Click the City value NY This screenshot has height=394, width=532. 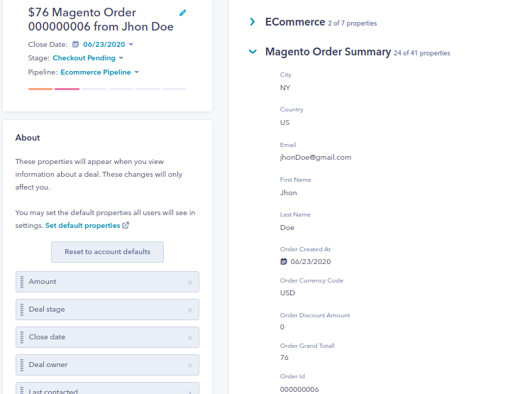coord(285,87)
